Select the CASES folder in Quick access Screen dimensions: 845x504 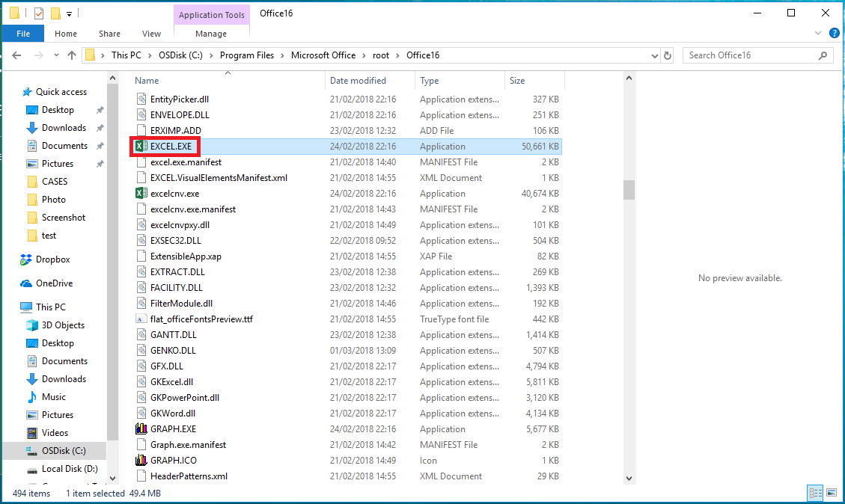[x=55, y=182]
